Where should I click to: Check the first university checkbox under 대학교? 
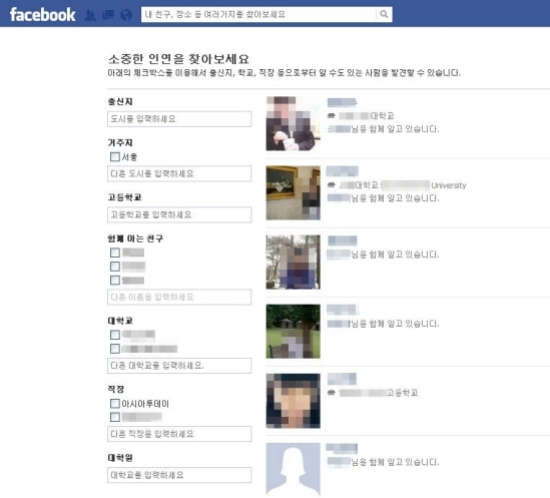click(115, 335)
